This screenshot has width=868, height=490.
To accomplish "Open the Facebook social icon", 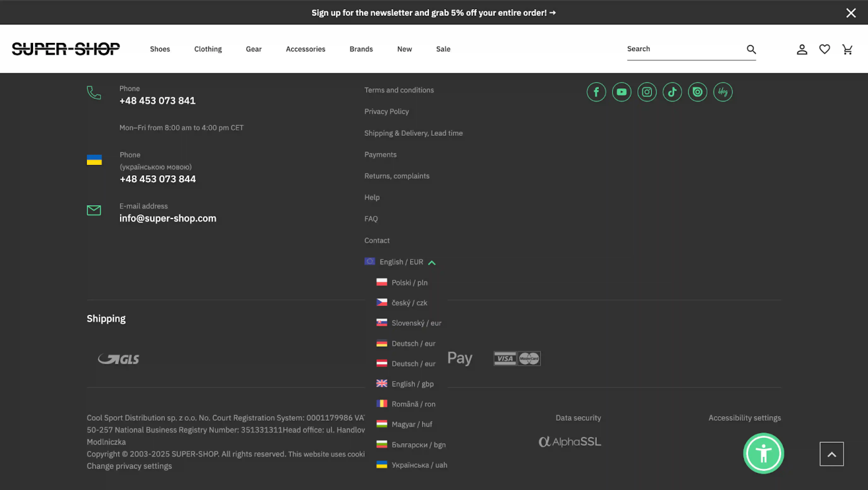I will pos(596,92).
